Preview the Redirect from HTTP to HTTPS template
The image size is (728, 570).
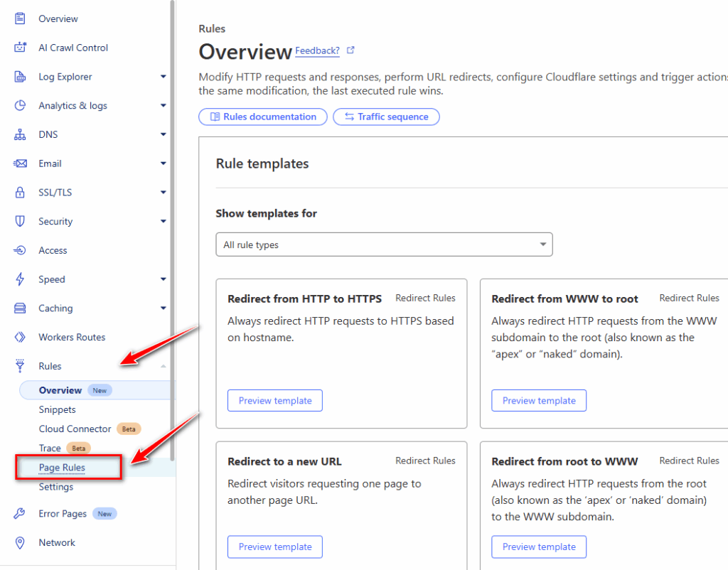pyautogui.click(x=274, y=401)
